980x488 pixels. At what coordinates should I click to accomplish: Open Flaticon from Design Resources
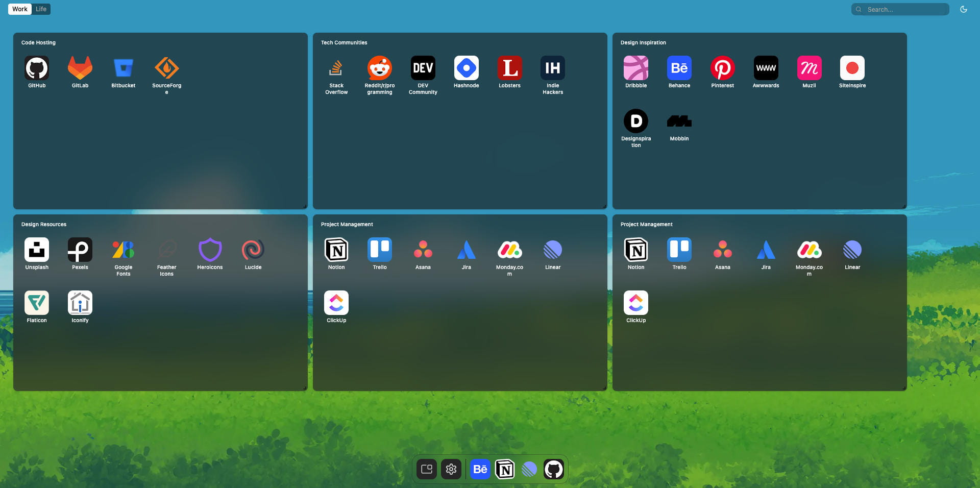point(37,303)
